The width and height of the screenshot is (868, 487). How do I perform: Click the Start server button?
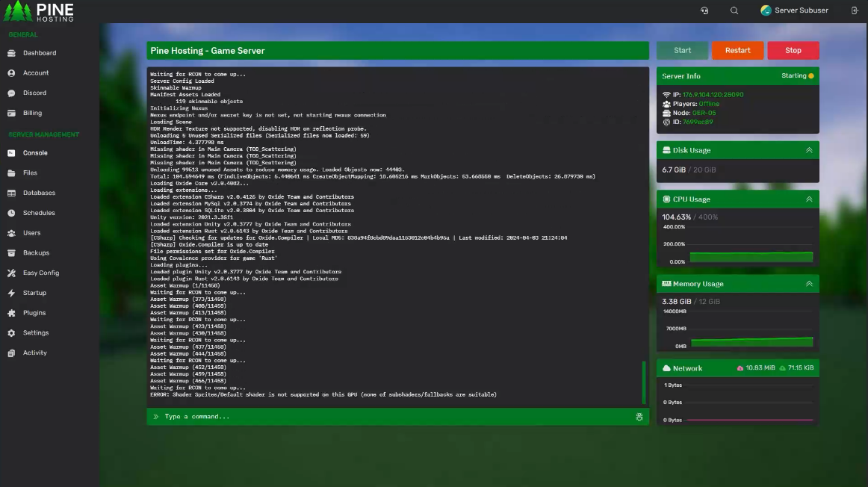tap(682, 50)
